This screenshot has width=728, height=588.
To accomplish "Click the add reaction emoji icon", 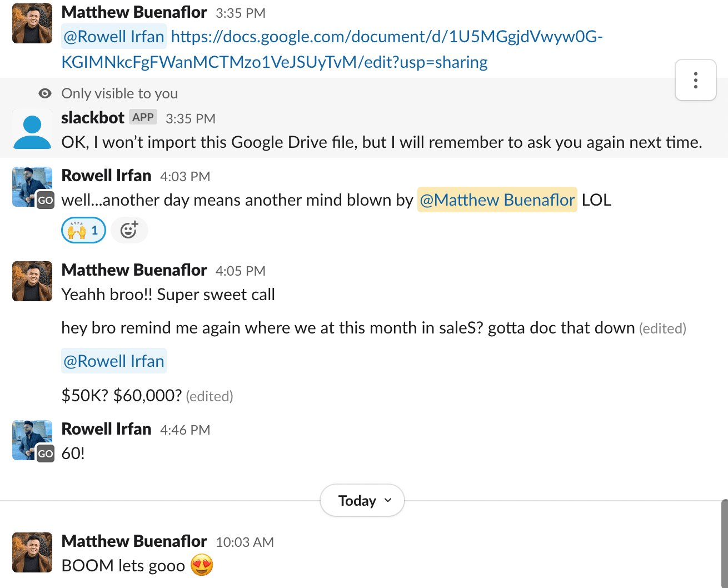I will point(129,230).
